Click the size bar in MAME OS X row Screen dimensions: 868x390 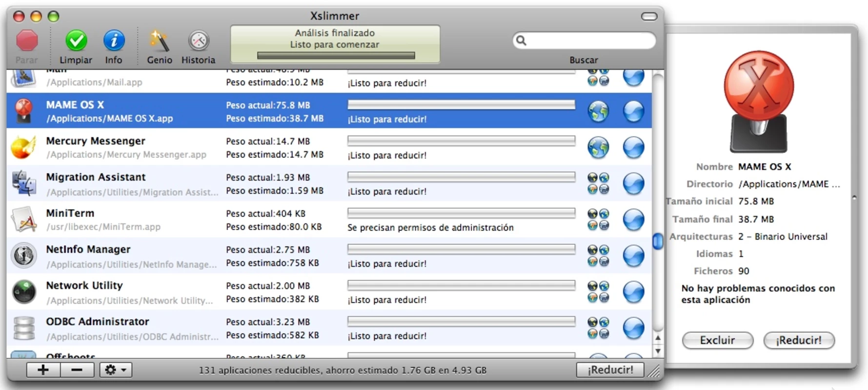[461, 104]
